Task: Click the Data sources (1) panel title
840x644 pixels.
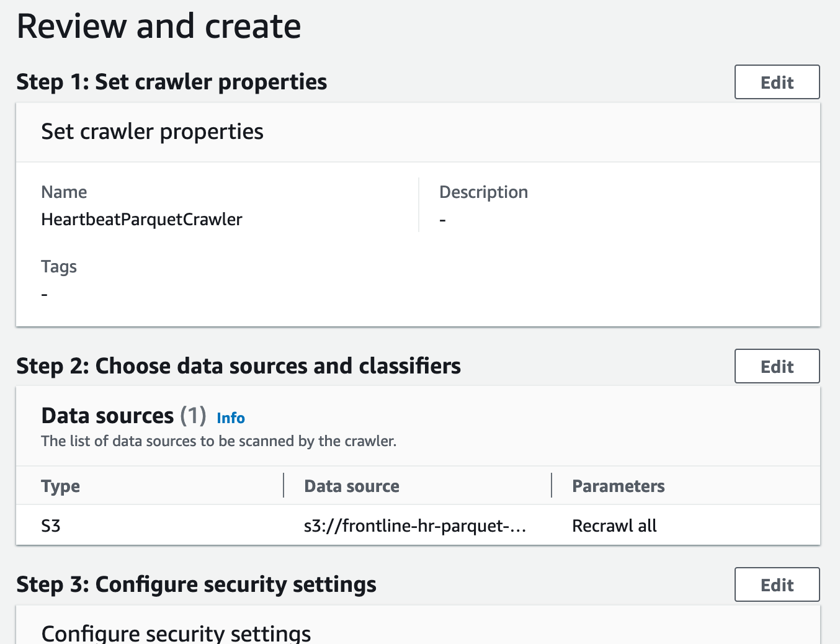Action: [x=123, y=416]
